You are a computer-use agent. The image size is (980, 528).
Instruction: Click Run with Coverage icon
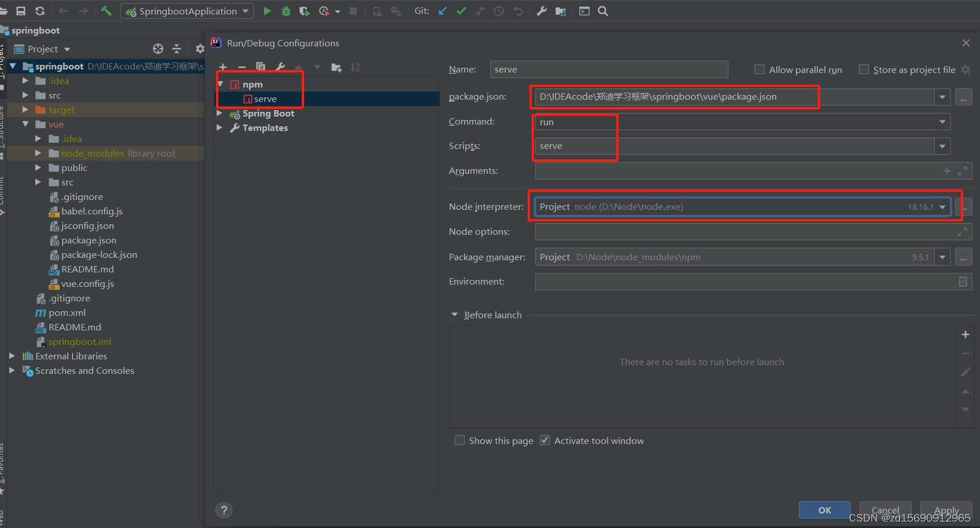click(x=304, y=11)
